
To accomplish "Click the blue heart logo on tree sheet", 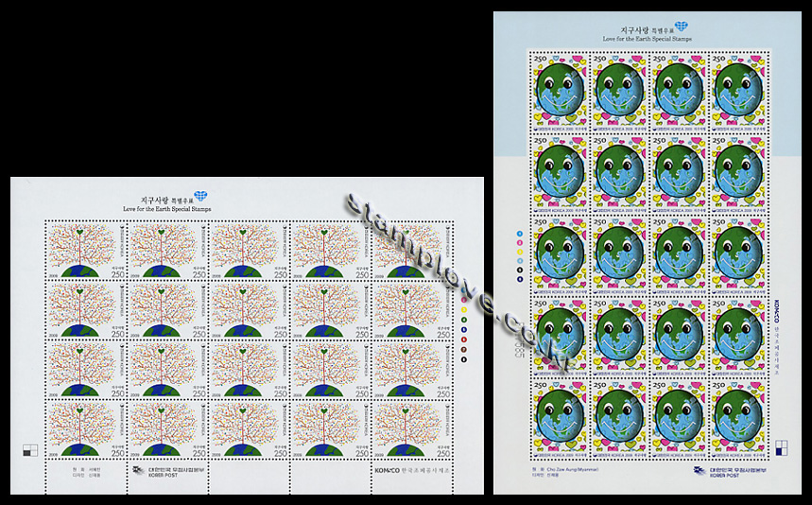I will [200, 197].
